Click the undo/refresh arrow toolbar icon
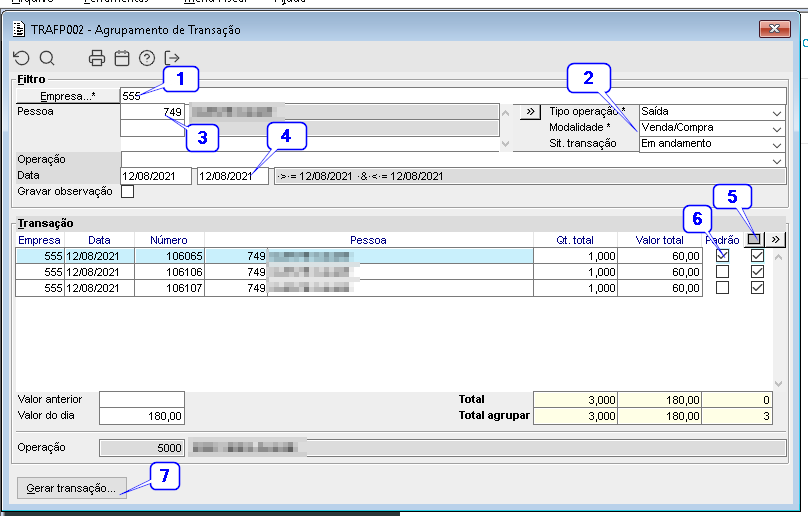Image resolution: width=808 pixels, height=516 pixels. tap(22, 58)
